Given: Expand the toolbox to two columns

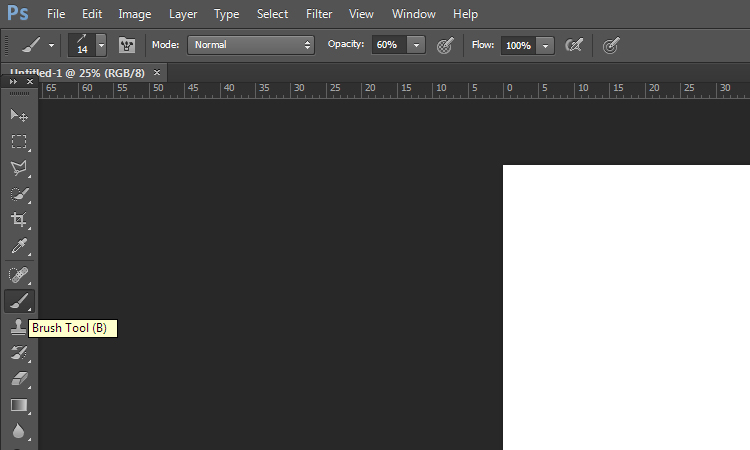Looking at the screenshot, I should [13, 82].
